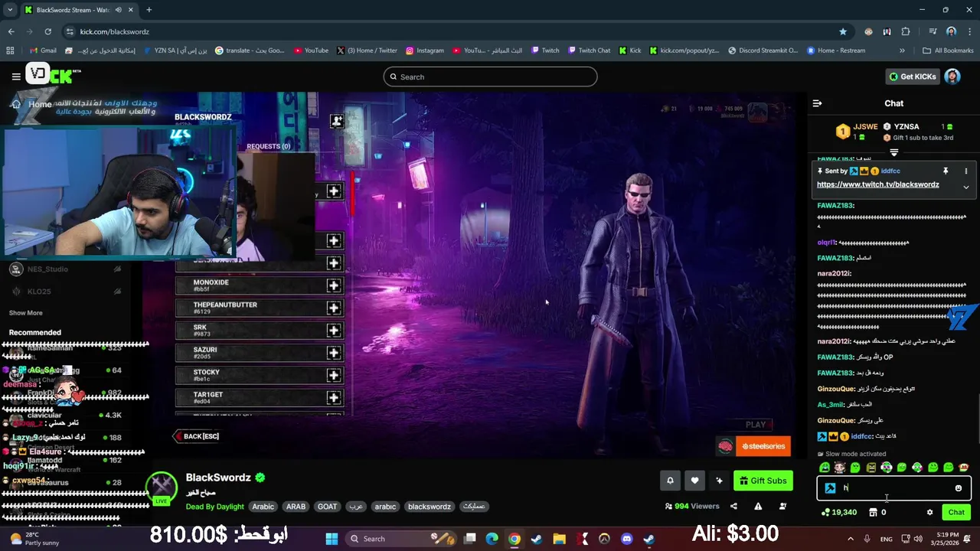Add TAR1GET friend with plus icon
Screen dimensions: 980x551
[x=333, y=398]
